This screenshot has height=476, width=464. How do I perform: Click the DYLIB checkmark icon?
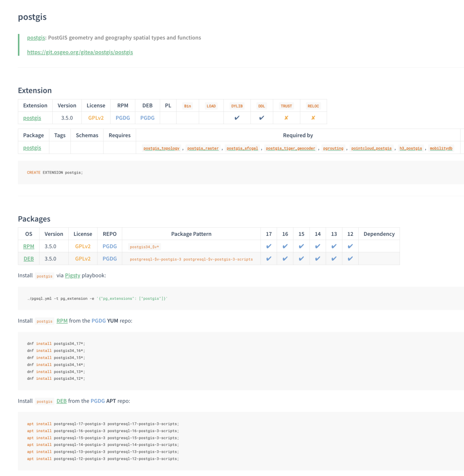pos(237,118)
